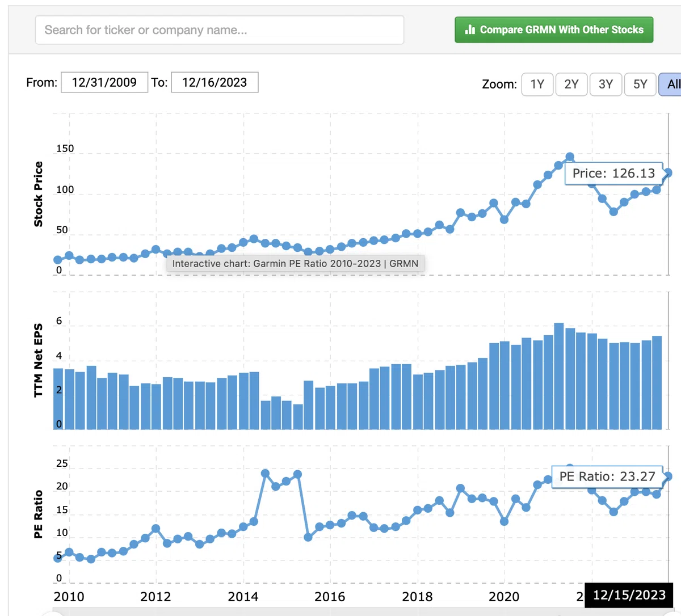Click the 2016 x-axis label

click(330, 597)
